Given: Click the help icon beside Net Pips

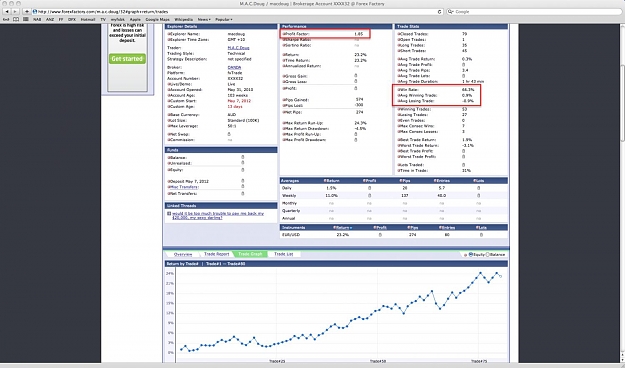Looking at the screenshot, I should (x=285, y=112).
